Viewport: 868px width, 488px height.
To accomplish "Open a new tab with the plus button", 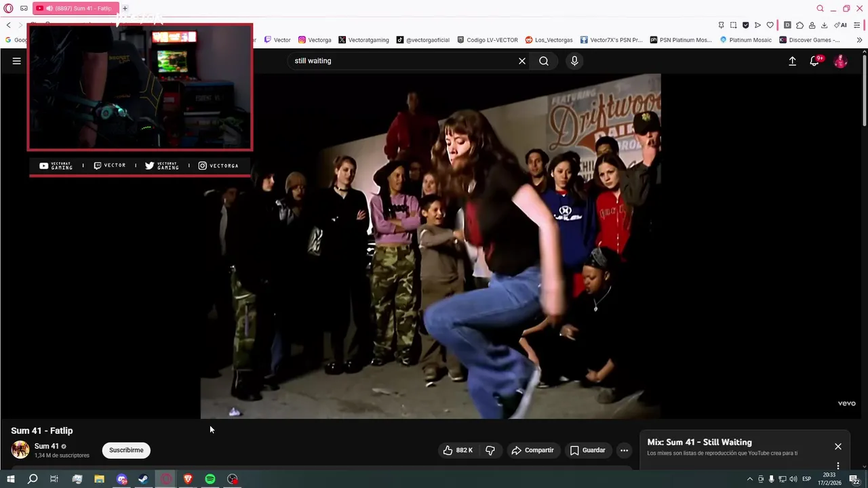I will coord(125,8).
